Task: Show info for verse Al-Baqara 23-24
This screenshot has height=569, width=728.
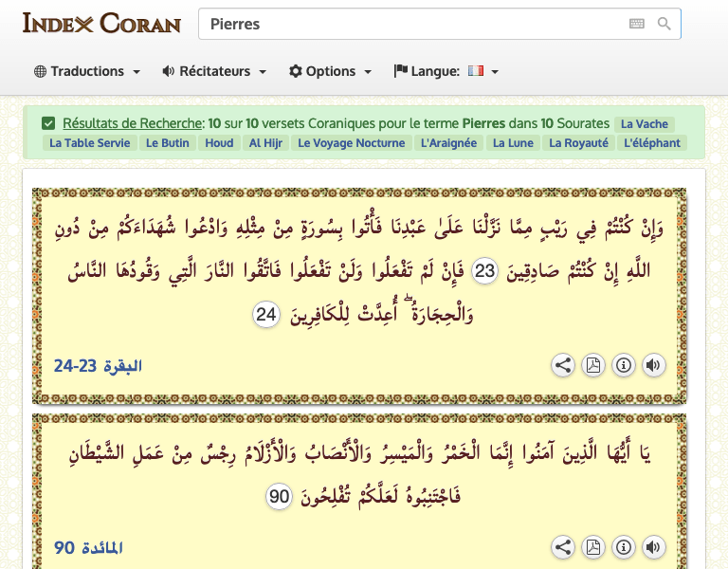Action: coord(623,365)
